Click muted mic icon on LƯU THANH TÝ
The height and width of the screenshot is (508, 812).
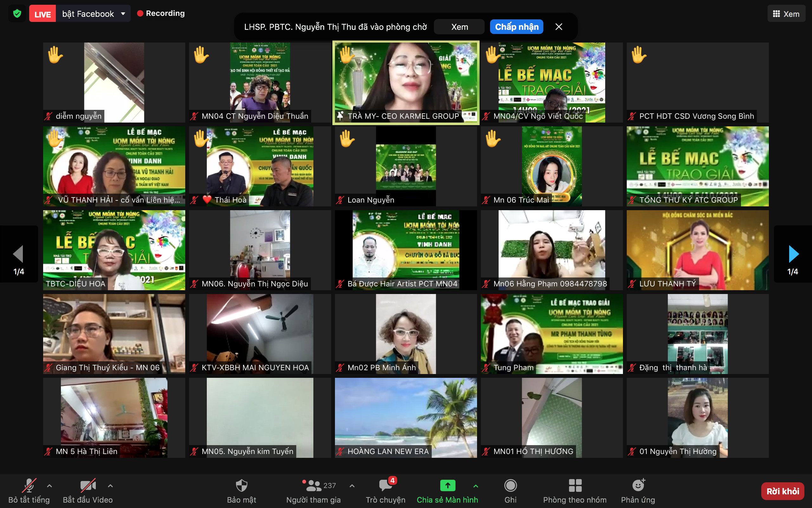[632, 284]
